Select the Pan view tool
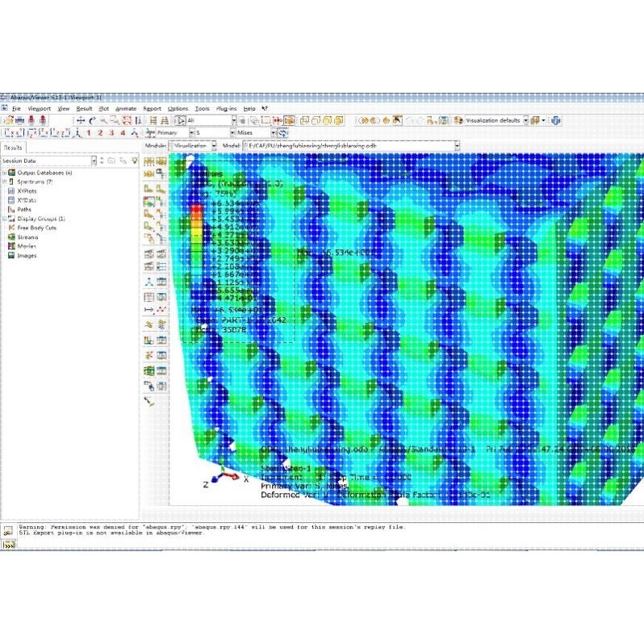644x644 pixels. 81,120
